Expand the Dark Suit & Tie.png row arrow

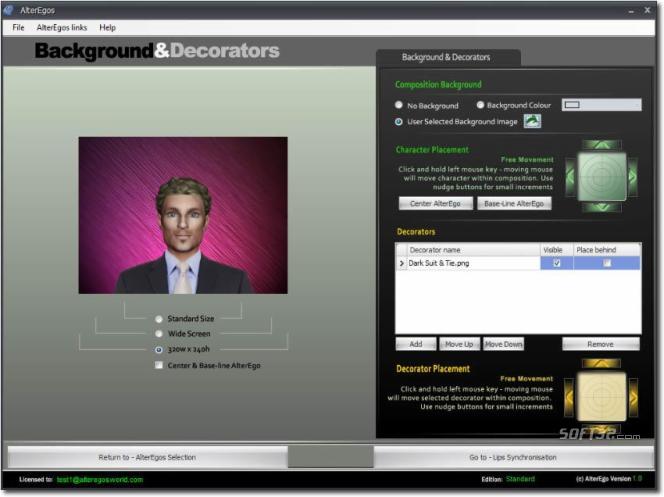tap(401, 263)
